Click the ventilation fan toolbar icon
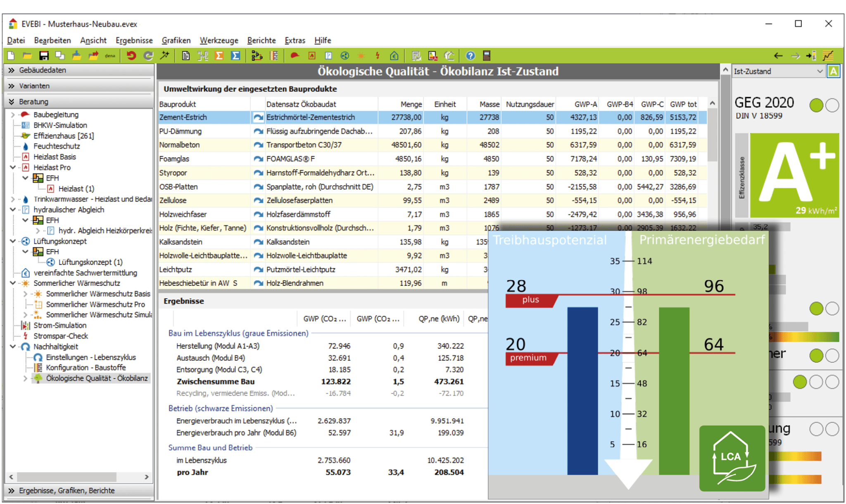This screenshot has width=846, height=504. click(345, 56)
